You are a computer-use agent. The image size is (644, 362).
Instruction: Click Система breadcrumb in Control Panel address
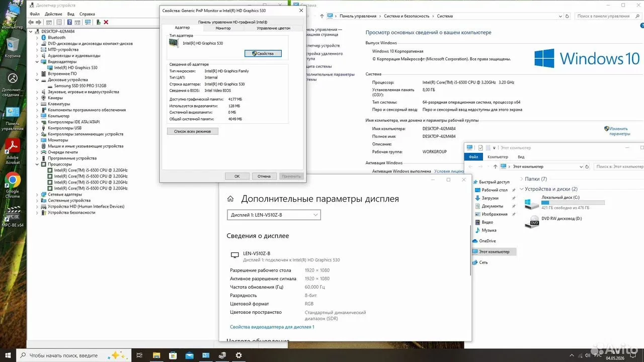tap(445, 16)
